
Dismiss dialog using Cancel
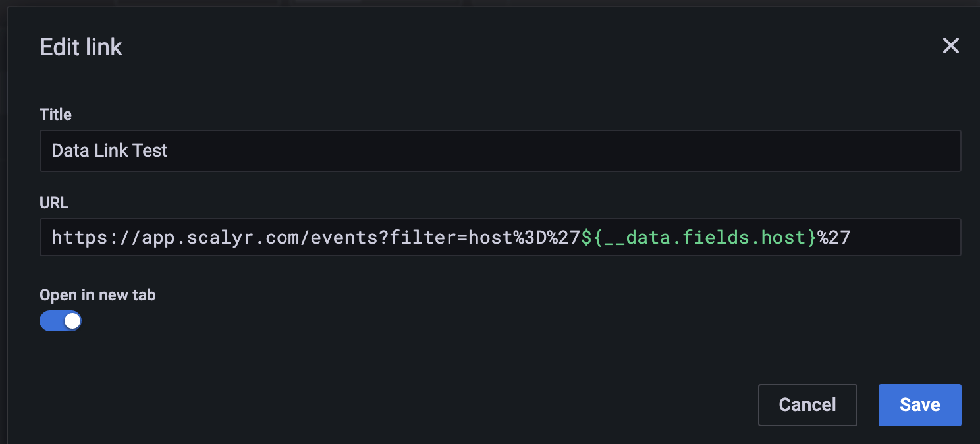[x=807, y=404]
